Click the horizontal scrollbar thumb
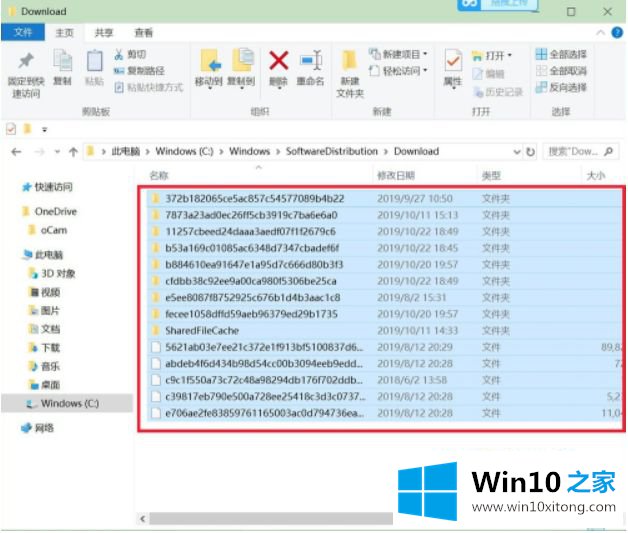 (271, 519)
